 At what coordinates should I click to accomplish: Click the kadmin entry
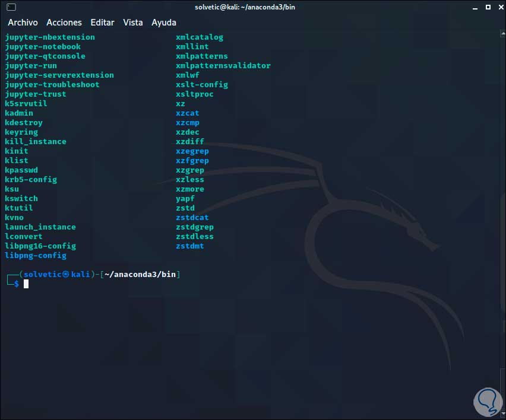19,113
